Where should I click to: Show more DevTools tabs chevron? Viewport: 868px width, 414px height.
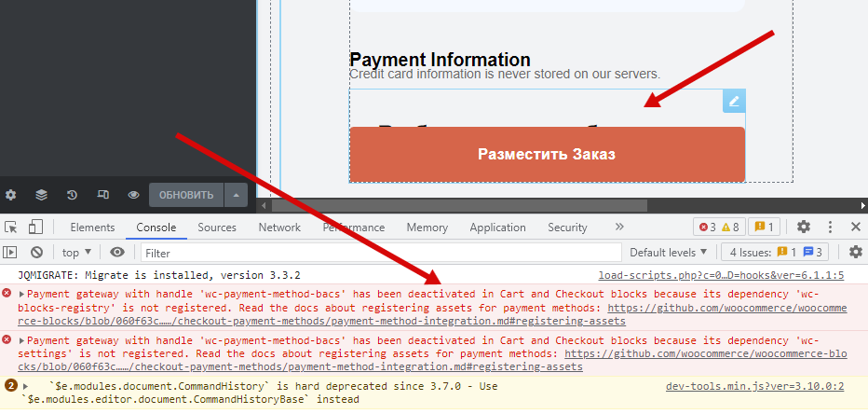click(619, 228)
